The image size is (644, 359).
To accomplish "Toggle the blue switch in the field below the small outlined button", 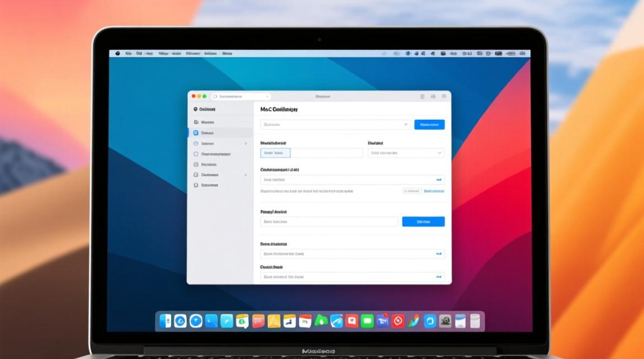I will click(438, 254).
